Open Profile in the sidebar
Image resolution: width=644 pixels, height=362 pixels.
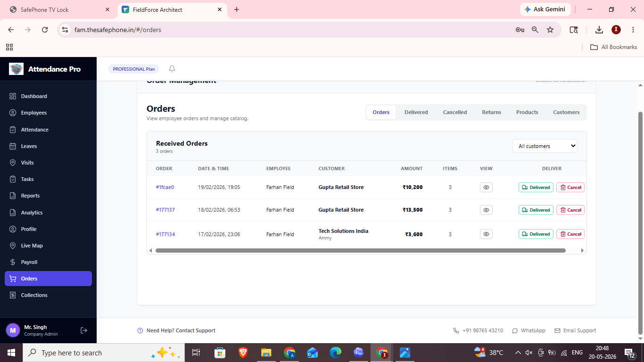point(48,229)
